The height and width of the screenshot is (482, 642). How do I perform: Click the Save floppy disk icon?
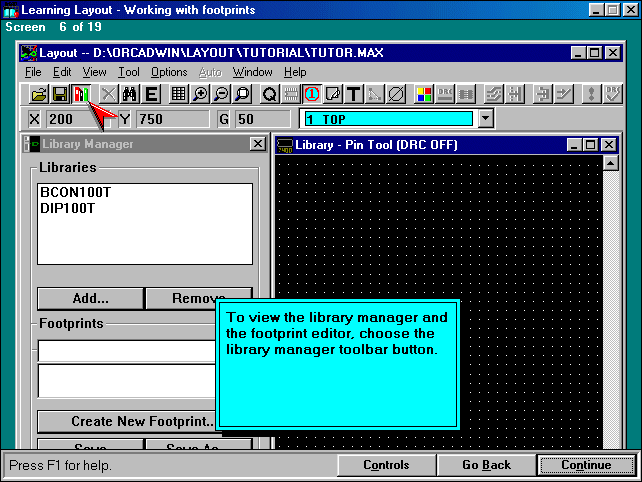point(60,95)
